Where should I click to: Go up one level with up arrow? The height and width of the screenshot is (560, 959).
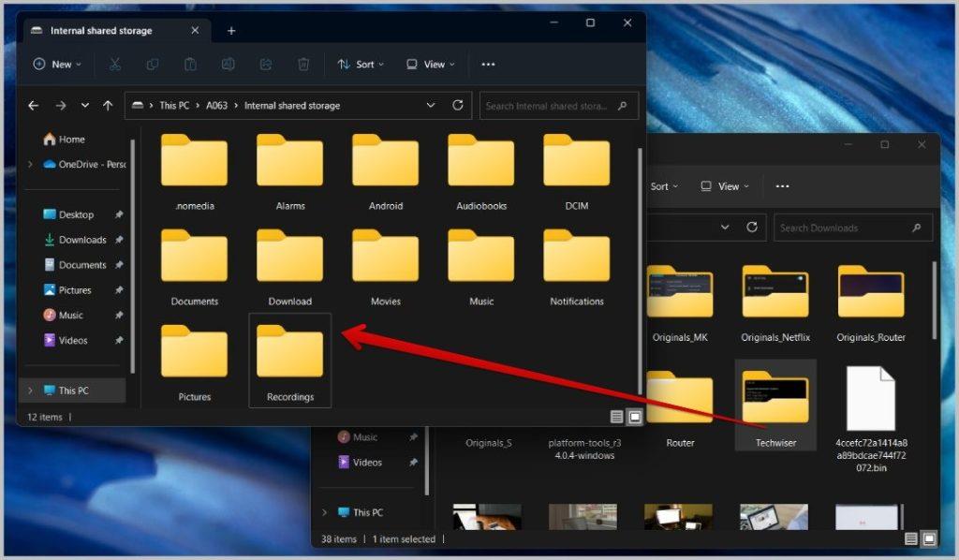point(108,106)
